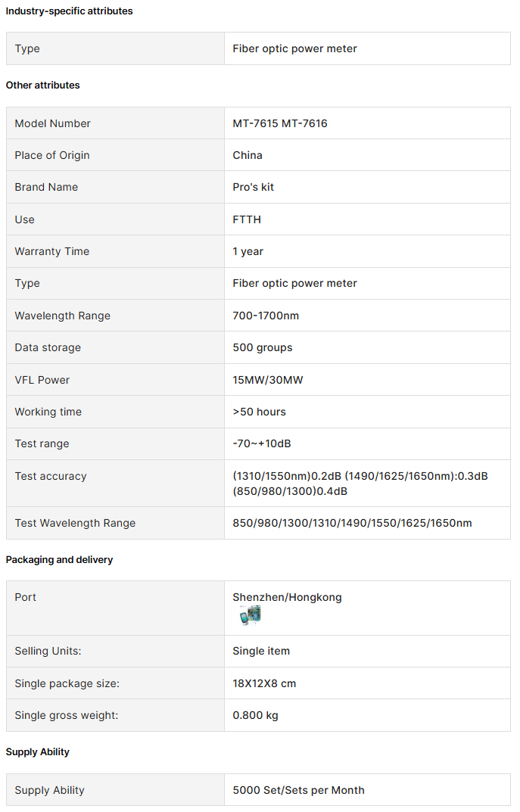This screenshot has width=520, height=812.
Task: Click the Wavelength Range value 700-1700nm
Action: pos(266,316)
